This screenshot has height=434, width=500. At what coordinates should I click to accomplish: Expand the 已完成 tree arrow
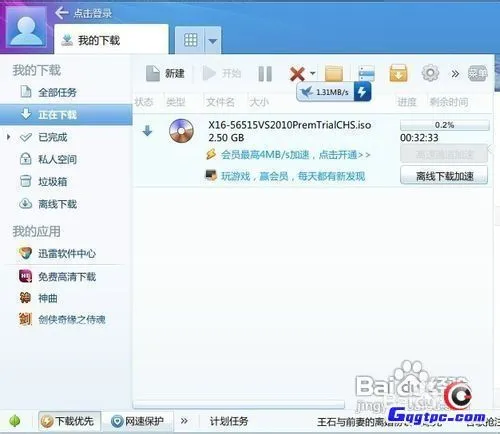click(9, 137)
